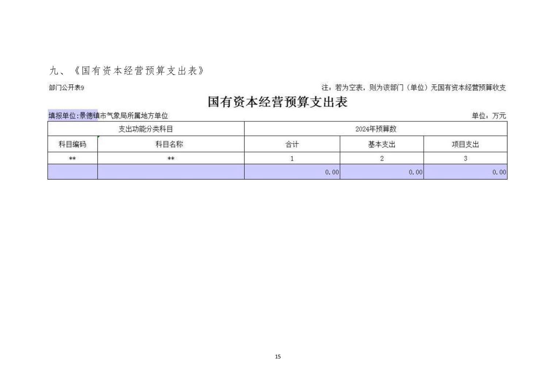Click the ** cell under 科目编码
This screenshot has width=555, height=392.
(72, 158)
